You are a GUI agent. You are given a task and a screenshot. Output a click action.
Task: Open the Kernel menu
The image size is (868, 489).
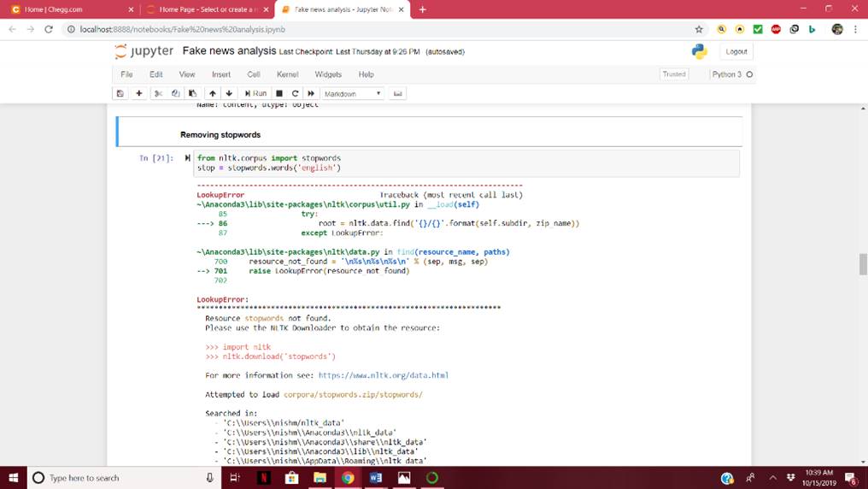click(x=287, y=74)
